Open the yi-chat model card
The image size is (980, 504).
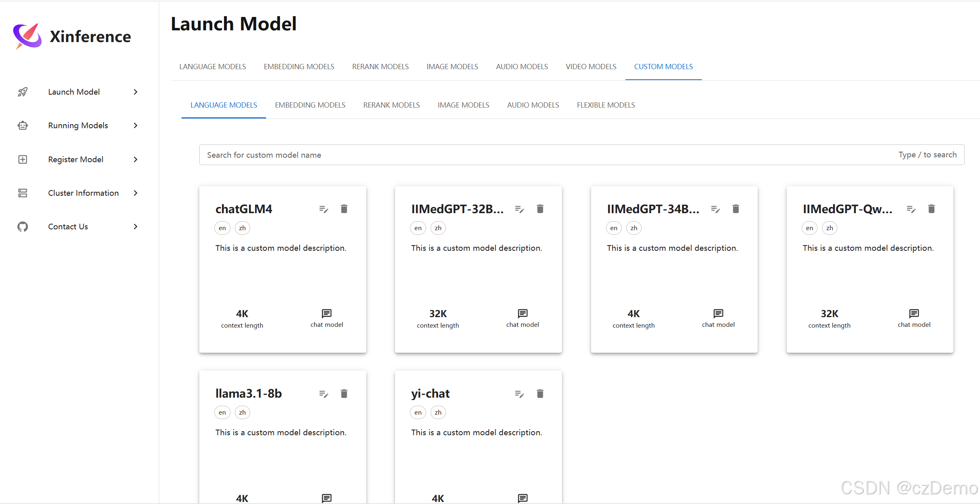click(478, 437)
